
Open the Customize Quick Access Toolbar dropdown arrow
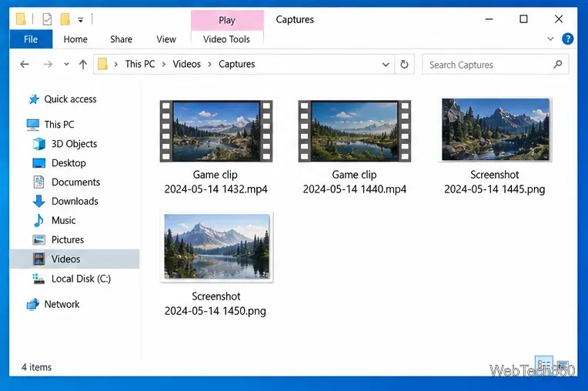coord(81,20)
